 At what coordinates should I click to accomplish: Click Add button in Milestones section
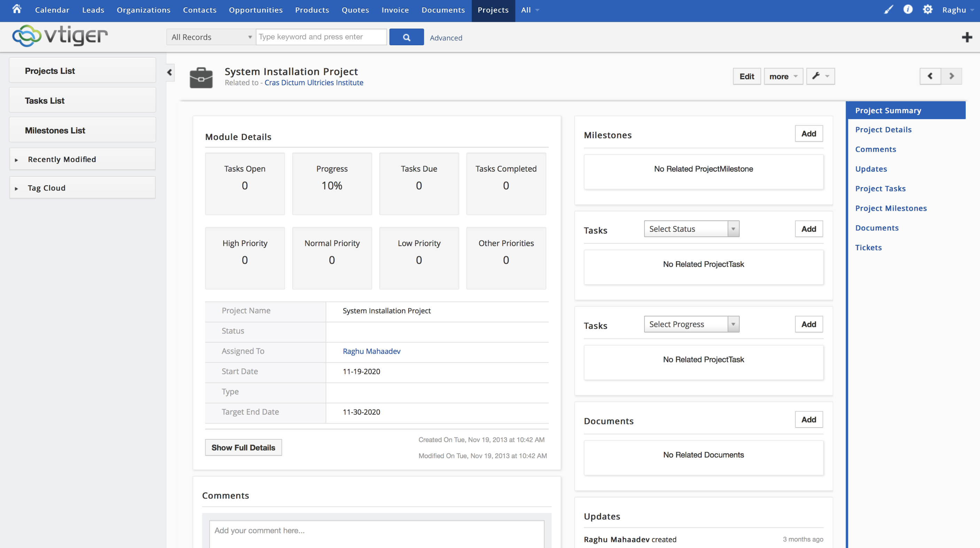coord(808,133)
